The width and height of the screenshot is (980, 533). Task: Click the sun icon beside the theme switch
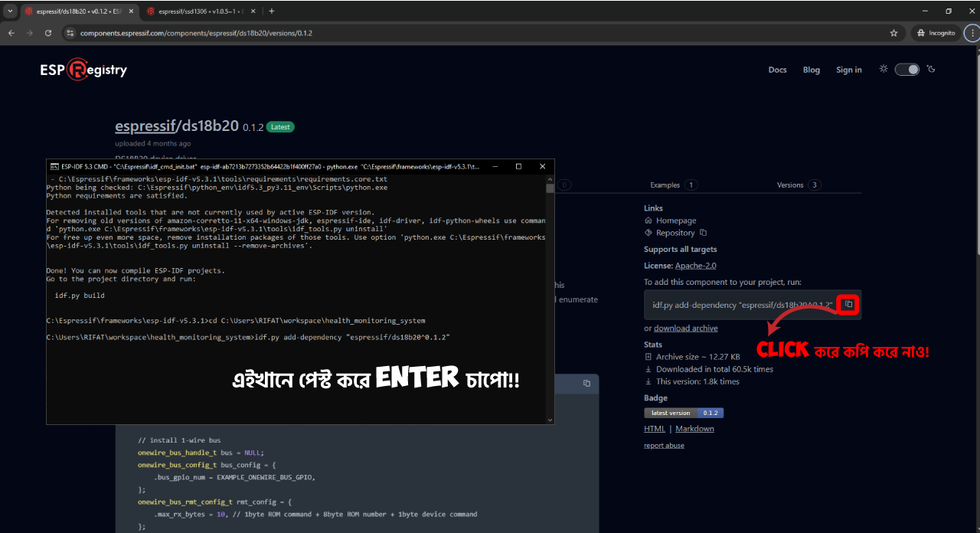(884, 69)
